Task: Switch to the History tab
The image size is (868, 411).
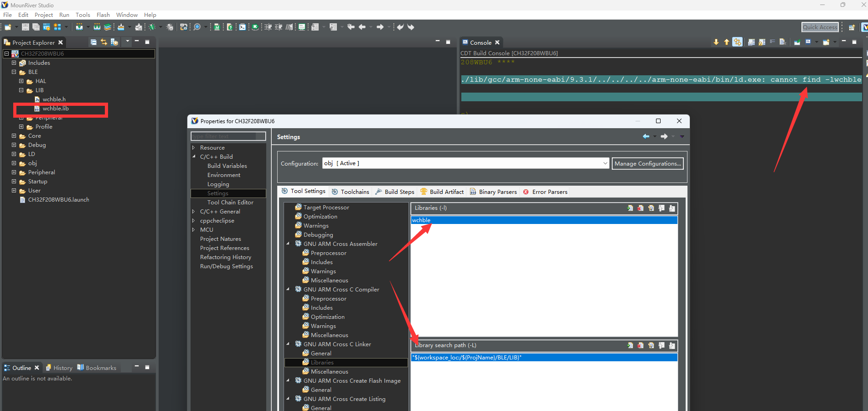Action: pos(59,368)
